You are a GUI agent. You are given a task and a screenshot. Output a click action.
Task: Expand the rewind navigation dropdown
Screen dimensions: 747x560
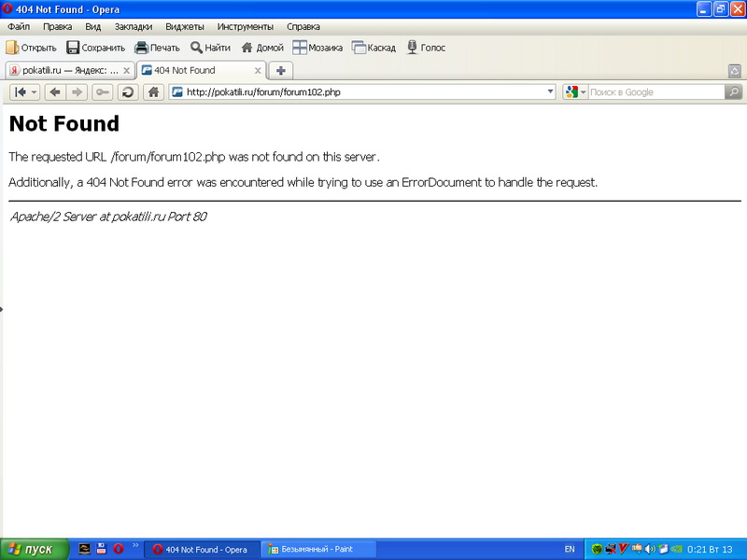coord(35,91)
